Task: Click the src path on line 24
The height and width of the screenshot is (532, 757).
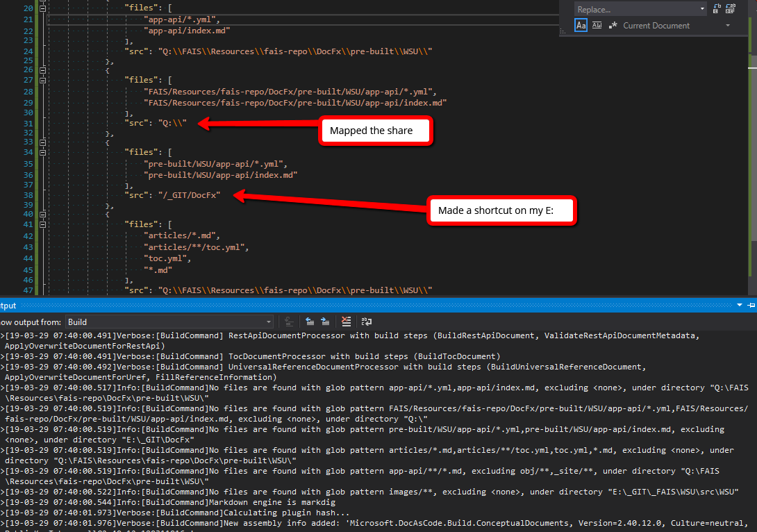Action: 295,51
